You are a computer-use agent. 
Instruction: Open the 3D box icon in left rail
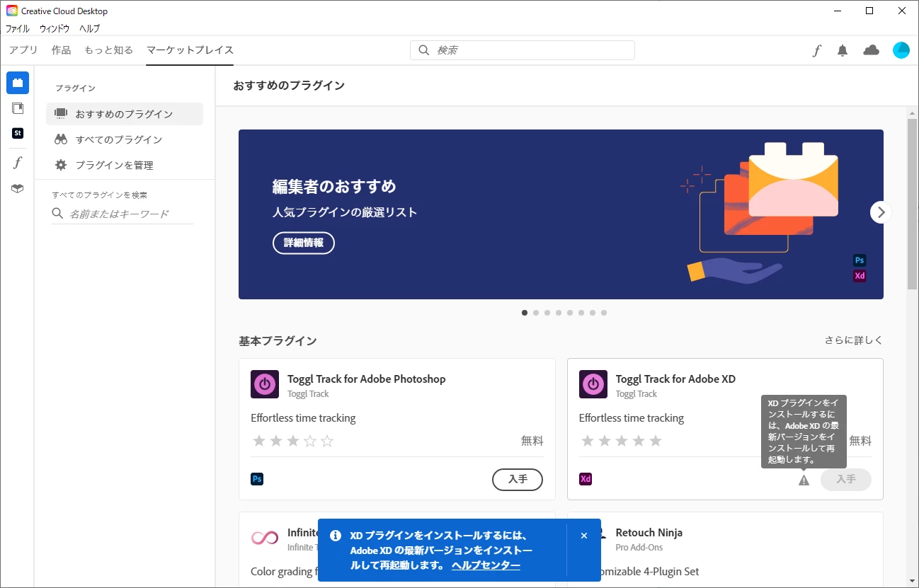18,188
